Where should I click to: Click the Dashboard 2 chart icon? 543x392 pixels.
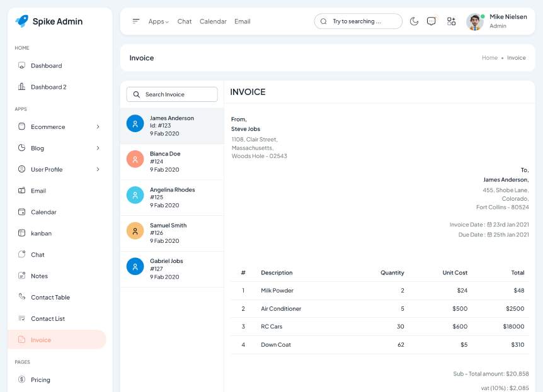pyautogui.click(x=21, y=87)
